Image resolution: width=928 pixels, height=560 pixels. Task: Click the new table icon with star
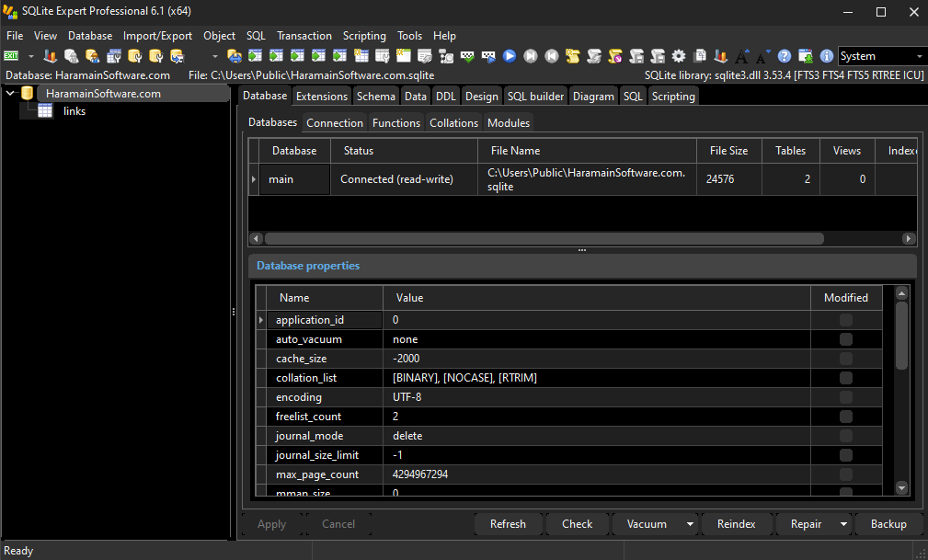click(x=361, y=56)
